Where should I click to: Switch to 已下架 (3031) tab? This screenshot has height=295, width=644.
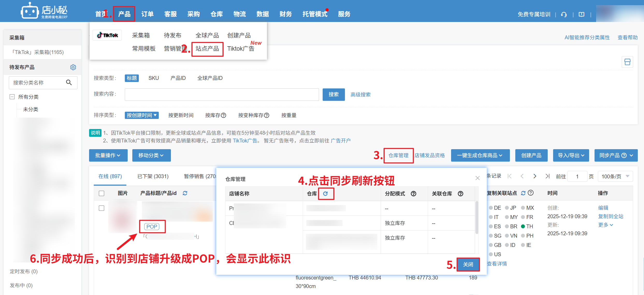point(153,176)
